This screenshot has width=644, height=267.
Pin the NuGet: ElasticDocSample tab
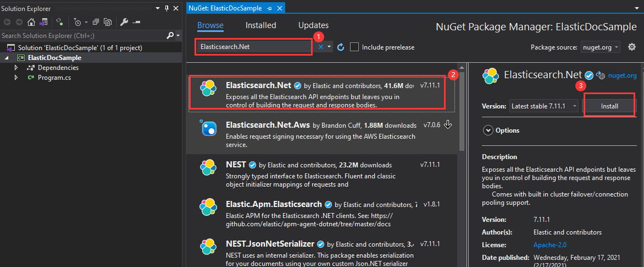270,8
